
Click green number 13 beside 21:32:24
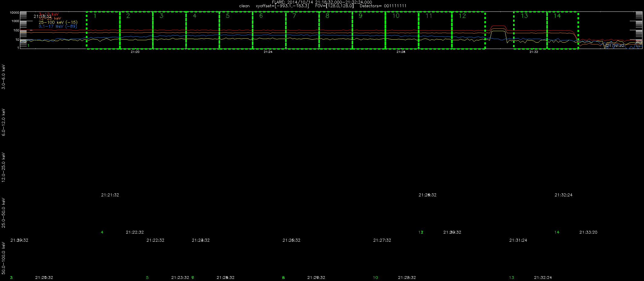click(512, 277)
